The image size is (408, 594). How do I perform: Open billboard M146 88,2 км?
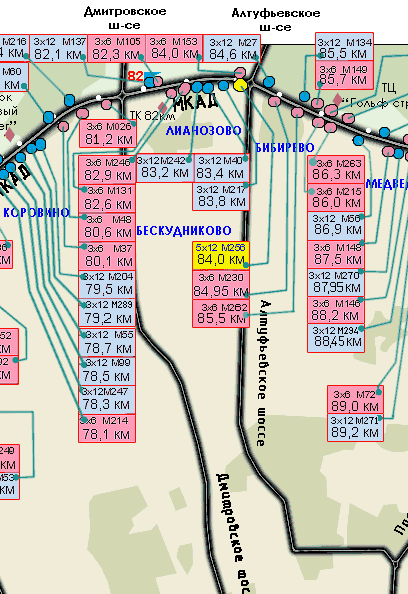[x=336, y=310]
